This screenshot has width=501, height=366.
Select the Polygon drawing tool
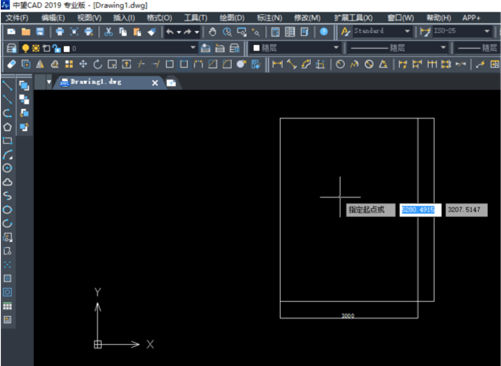(x=7, y=127)
